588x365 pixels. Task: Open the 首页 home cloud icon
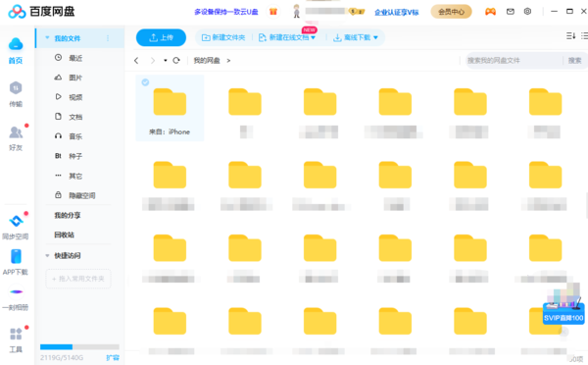click(x=16, y=44)
